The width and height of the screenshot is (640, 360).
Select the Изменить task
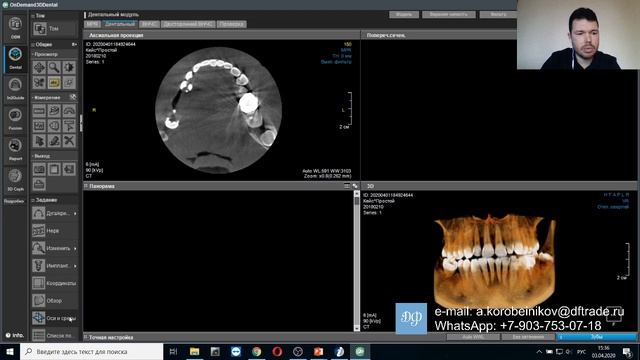(54, 248)
